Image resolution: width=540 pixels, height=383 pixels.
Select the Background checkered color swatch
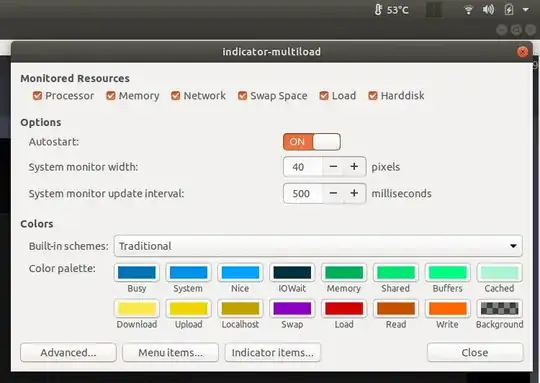(499, 308)
